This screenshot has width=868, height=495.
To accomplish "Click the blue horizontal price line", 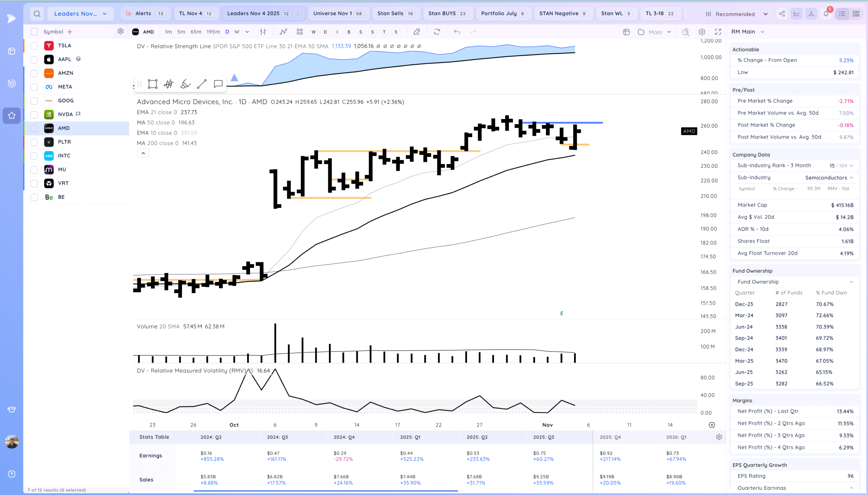I will pyautogui.click(x=592, y=123).
